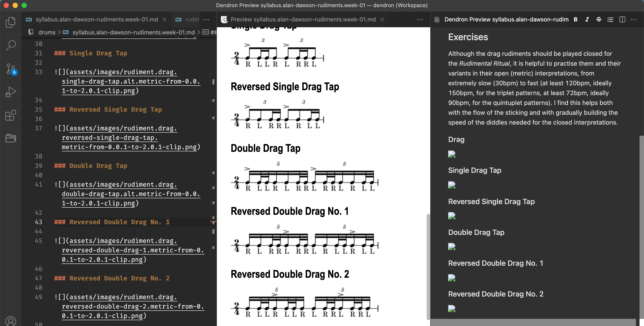Open the Run and Debug view
This screenshot has height=326, width=644.
pyautogui.click(x=11, y=92)
